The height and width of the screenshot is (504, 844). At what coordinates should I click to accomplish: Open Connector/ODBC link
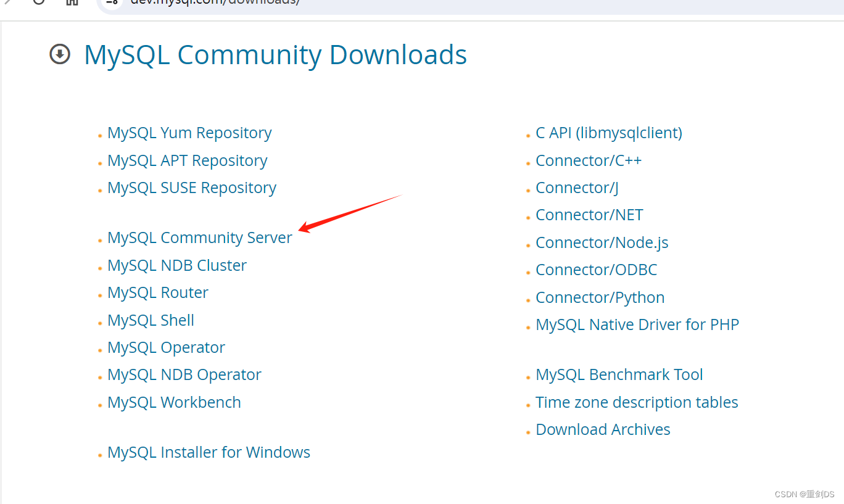(597, 270)
